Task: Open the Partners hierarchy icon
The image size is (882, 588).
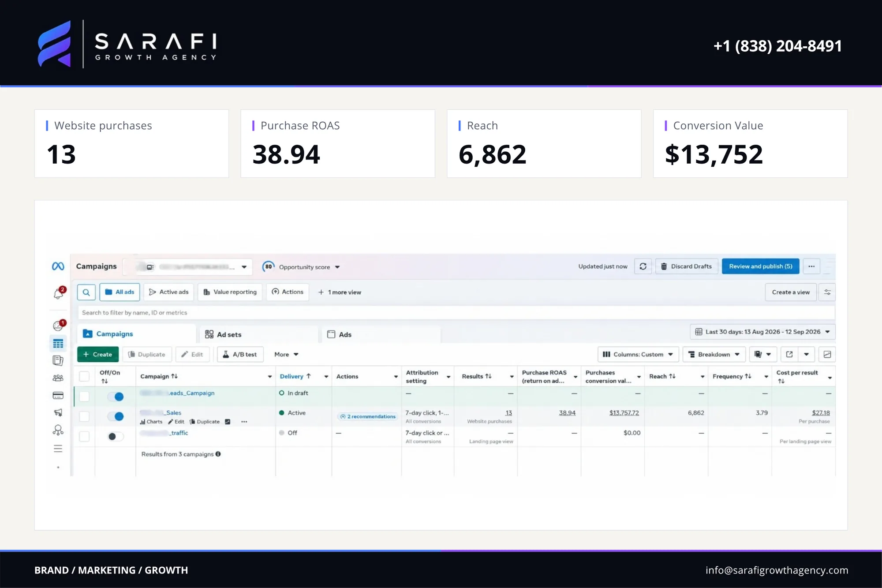Action: [58, 430]
